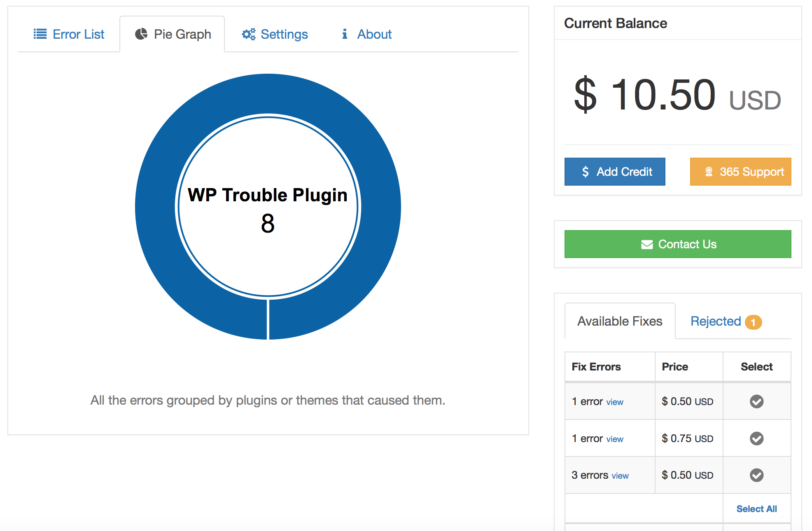Select the $0.75 error fix checkmark

pyautogui.click(x=756, y=438)
